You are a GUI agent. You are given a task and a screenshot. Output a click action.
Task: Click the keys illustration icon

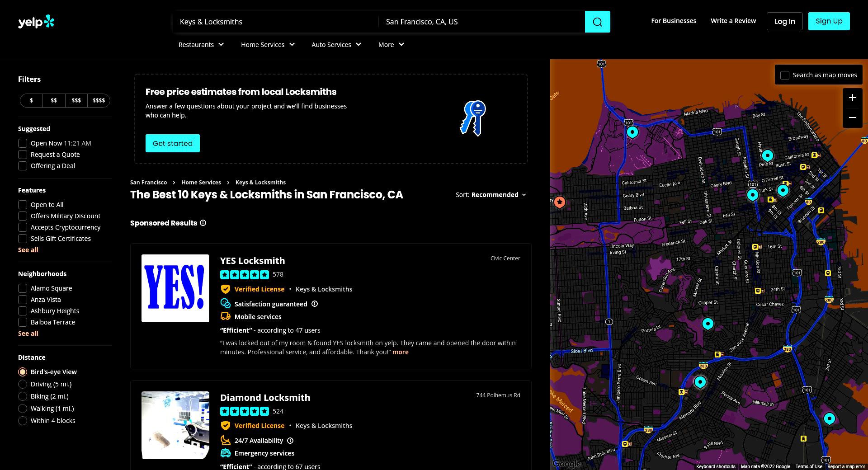(473, 118)
